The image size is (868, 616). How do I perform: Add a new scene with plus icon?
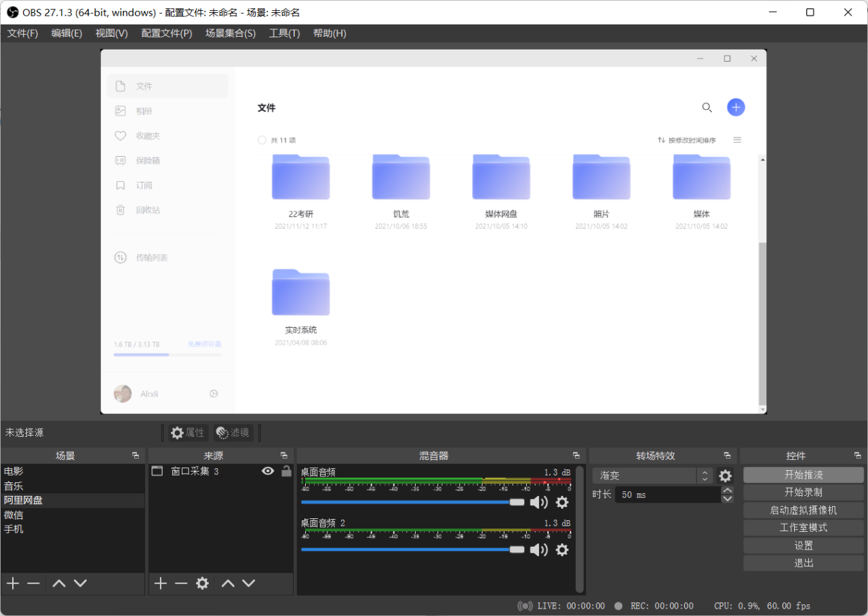click(x=13, y=583)
